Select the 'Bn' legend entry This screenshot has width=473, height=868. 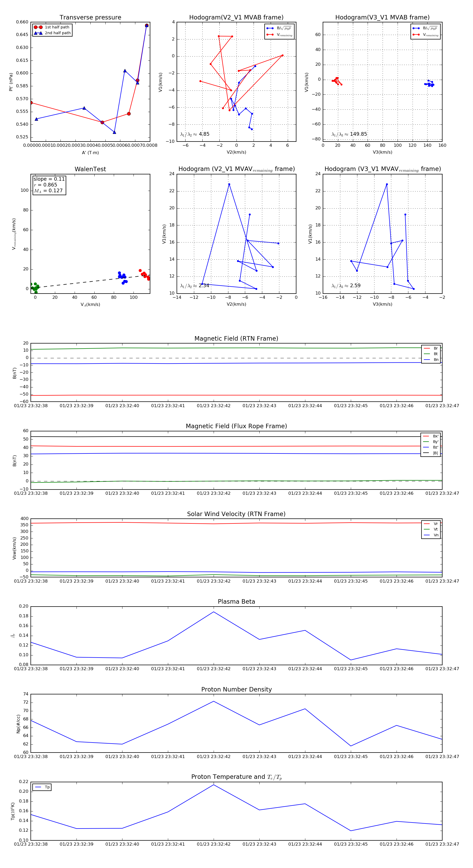point(431,360)
